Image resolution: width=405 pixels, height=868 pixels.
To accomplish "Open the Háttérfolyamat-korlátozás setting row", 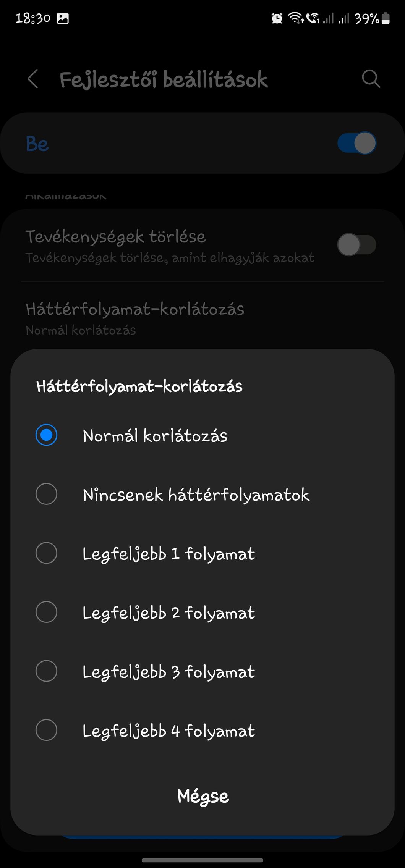I will coord(202,318).
